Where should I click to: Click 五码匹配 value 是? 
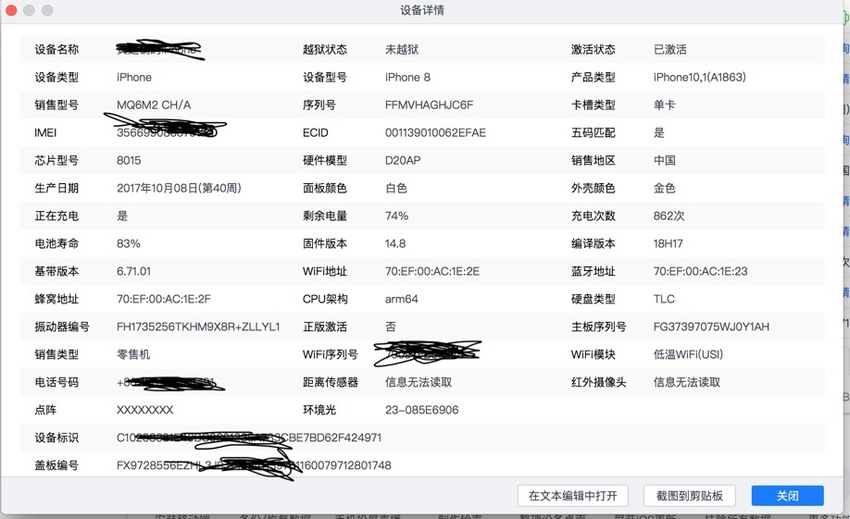tap(659, 132)
